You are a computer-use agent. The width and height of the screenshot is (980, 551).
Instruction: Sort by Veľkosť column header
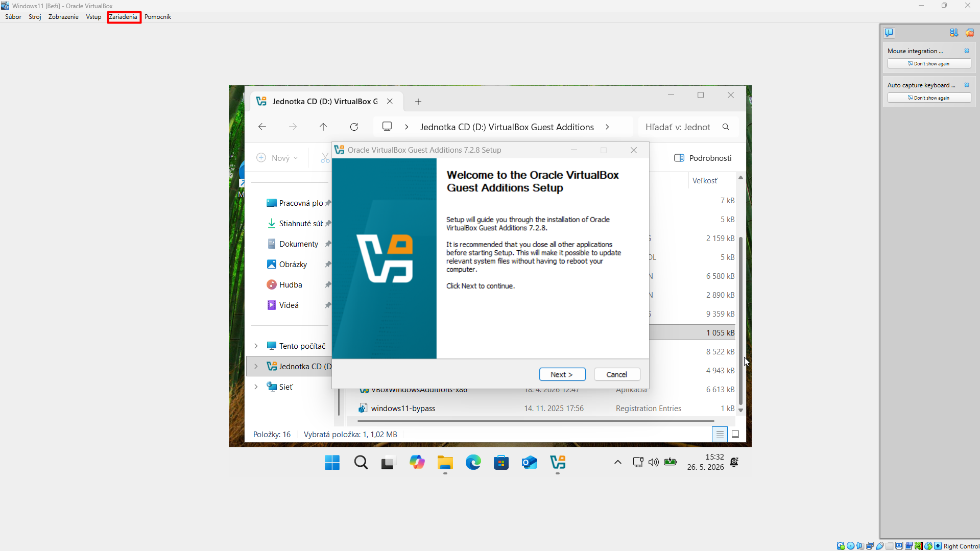click(x=705, y=181)
